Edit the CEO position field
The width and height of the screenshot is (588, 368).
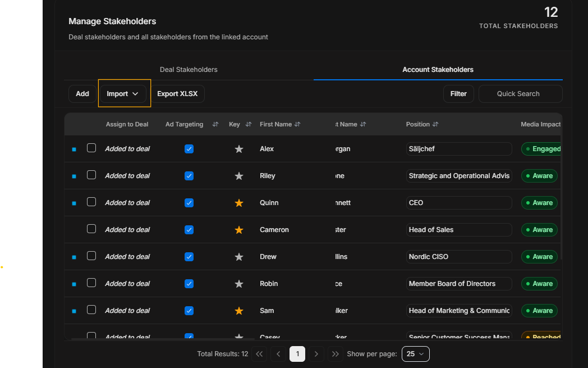[x=459, y=203]
